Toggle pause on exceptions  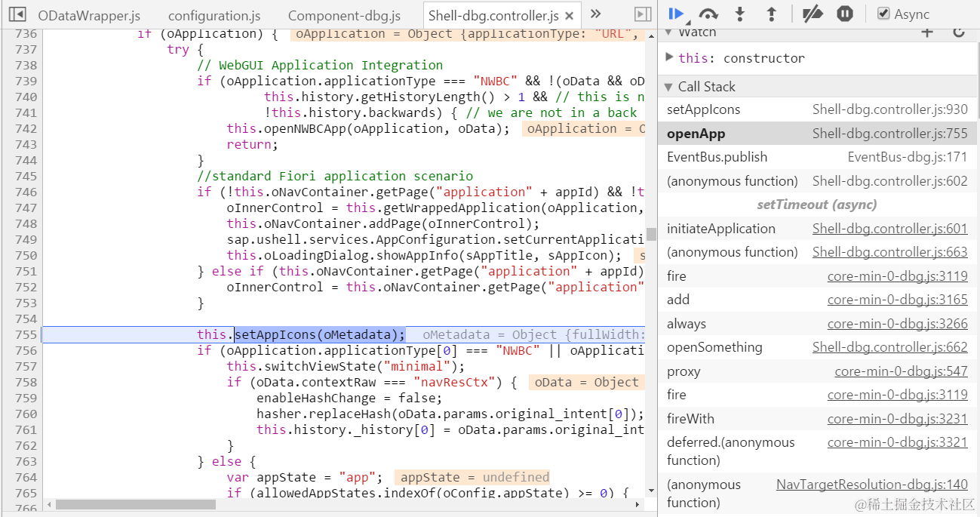coord(845,14)
